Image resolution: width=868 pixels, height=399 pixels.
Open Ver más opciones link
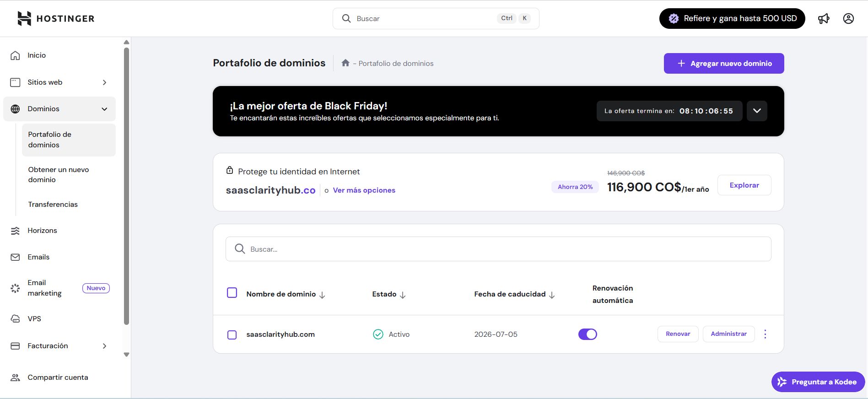pyautogui.click(x=364, y=190)
